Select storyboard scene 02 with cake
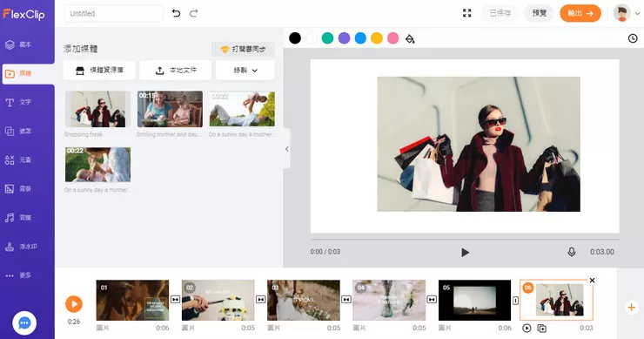The height and width of the screenshot is (339, 644). [x=218, y=301]
